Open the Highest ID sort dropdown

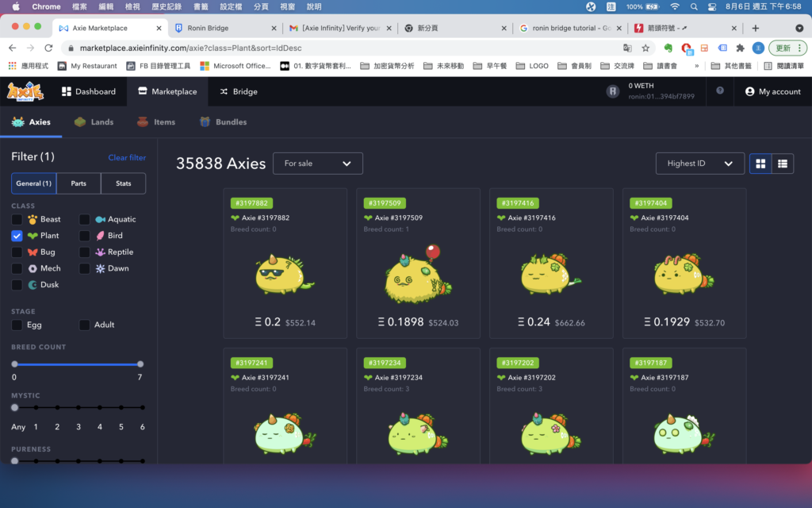click(699, 164)
